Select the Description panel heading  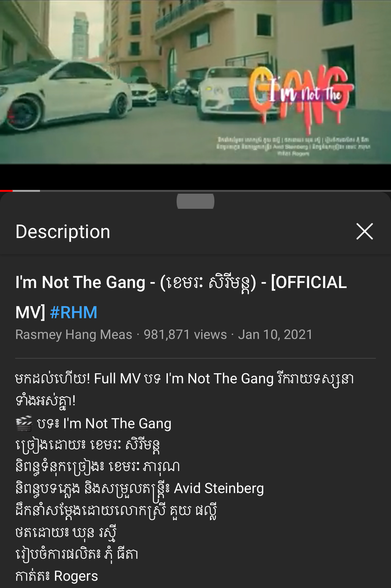pos(63,232)
